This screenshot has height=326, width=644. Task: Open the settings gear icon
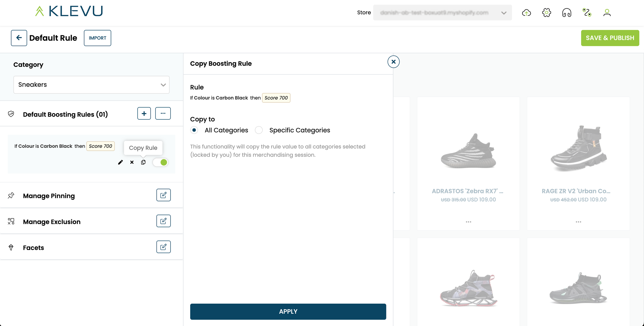pos(546,13)
